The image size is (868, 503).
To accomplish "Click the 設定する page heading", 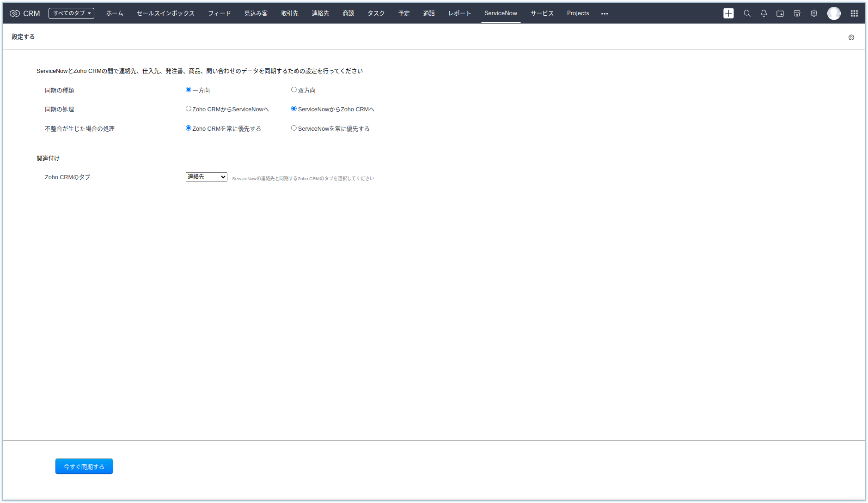I will tap(23, 37).
